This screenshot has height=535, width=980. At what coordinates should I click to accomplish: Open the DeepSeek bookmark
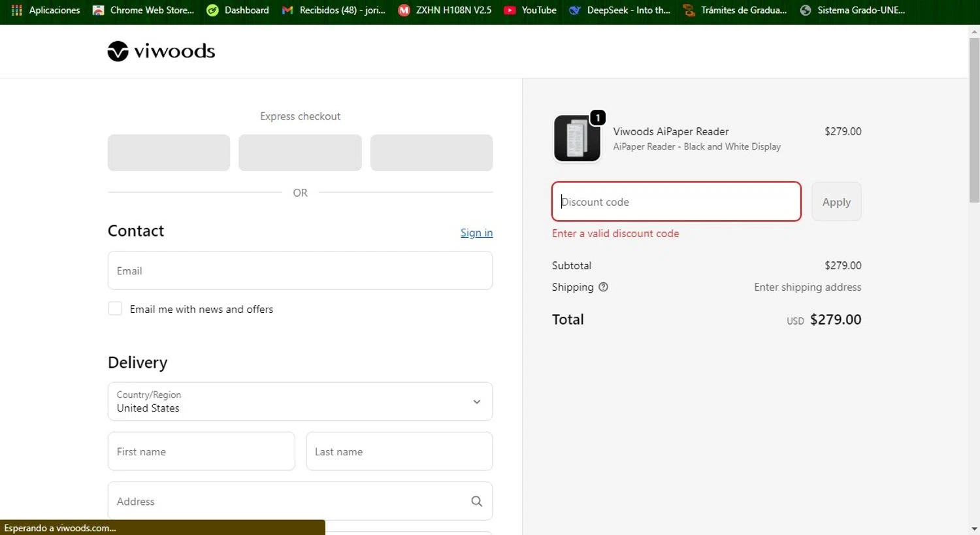tap(620, 10)
